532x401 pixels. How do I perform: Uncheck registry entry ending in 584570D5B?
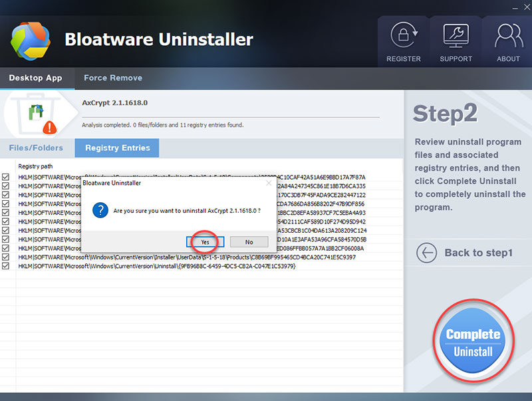click(x=5, y=239)
